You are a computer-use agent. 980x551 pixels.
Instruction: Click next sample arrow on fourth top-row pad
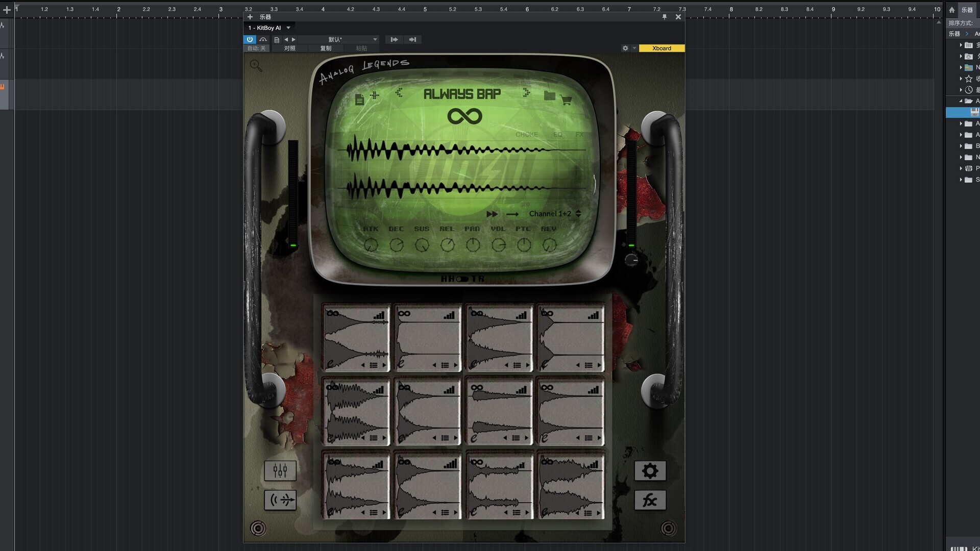599,365
